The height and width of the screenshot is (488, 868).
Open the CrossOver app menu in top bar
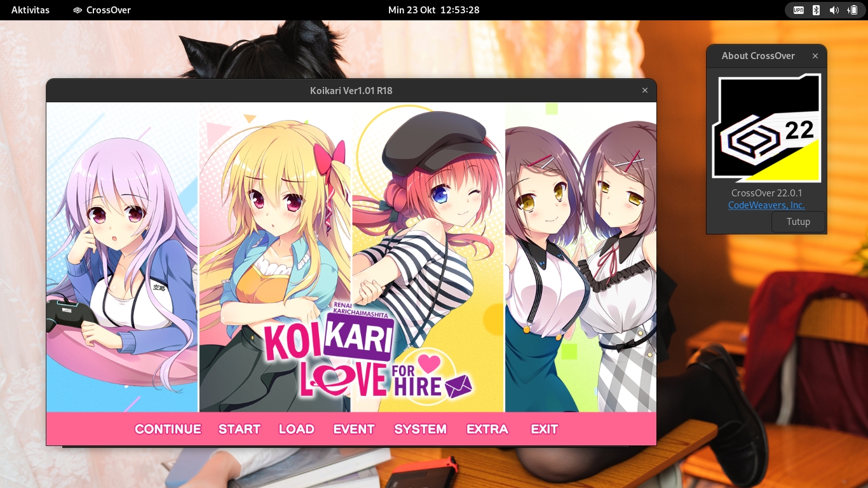[102, 10]
